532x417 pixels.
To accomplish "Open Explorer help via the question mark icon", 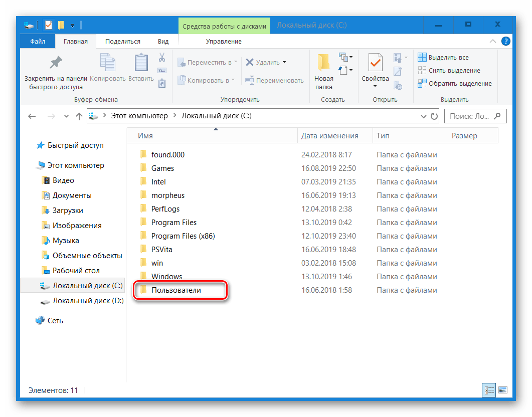I will coord(506,41).
